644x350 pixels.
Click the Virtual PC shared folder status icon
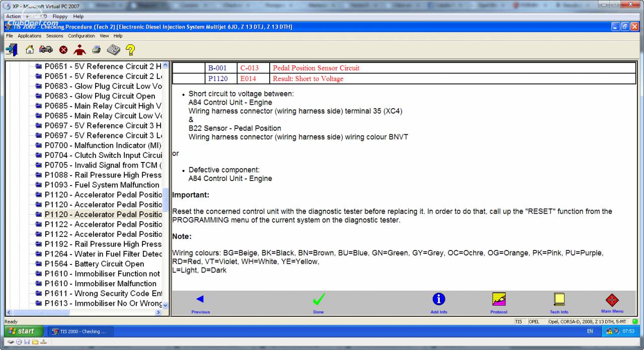(35, 342)
